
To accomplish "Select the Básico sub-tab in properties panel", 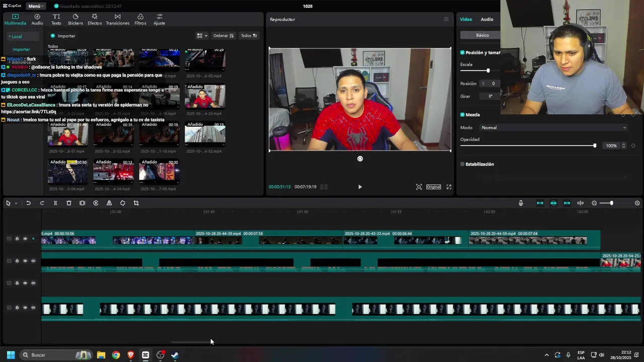I will [482, 35].
